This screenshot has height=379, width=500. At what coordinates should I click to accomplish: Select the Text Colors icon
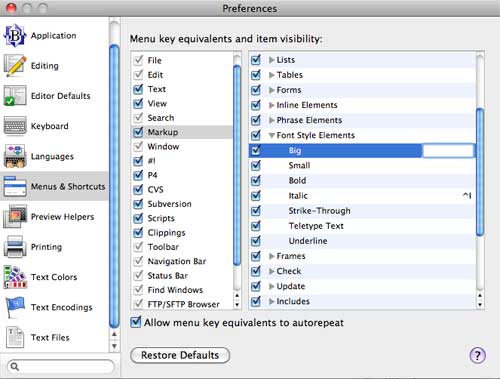(x=15, y=277)
